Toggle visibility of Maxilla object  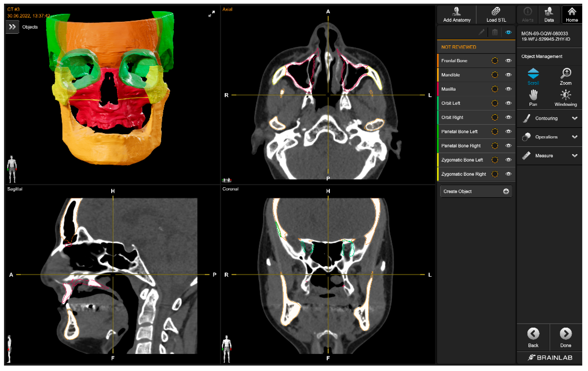click(508, 89)
